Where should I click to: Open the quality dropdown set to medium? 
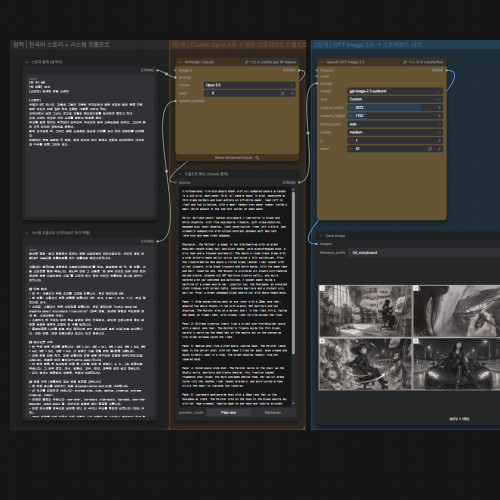[395, 132]
